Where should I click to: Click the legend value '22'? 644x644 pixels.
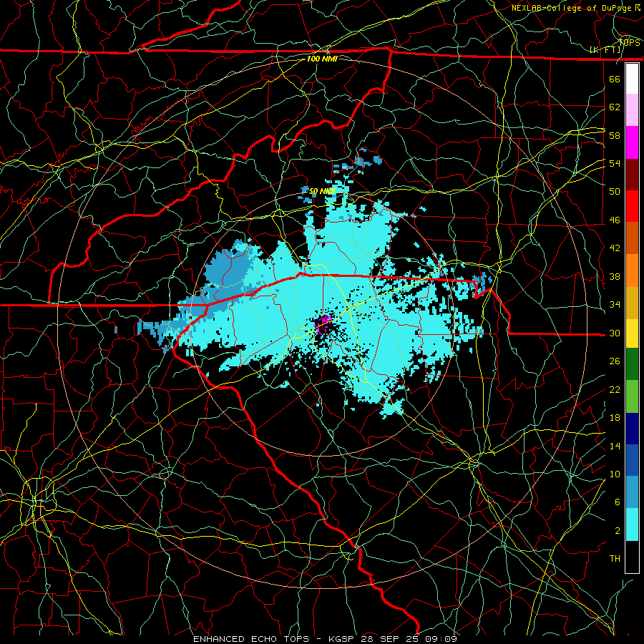click(x=615, y=390)
